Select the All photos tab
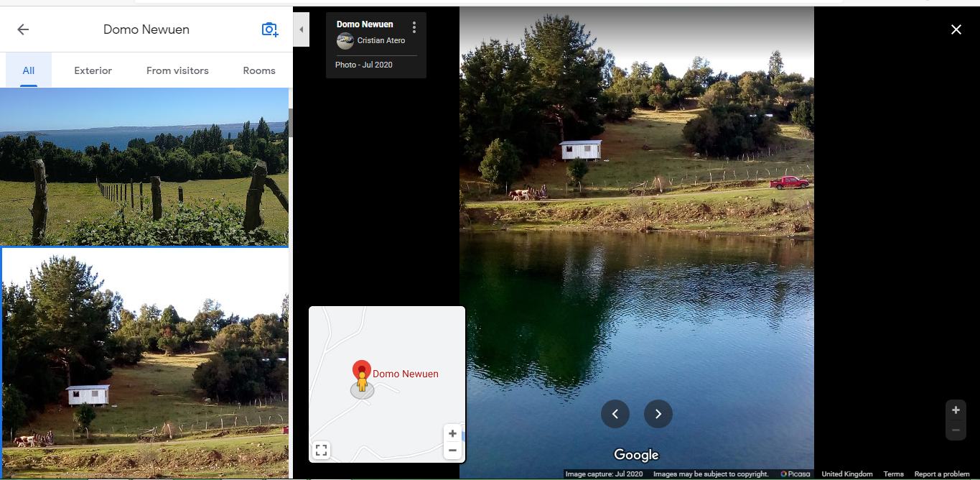 29,70
